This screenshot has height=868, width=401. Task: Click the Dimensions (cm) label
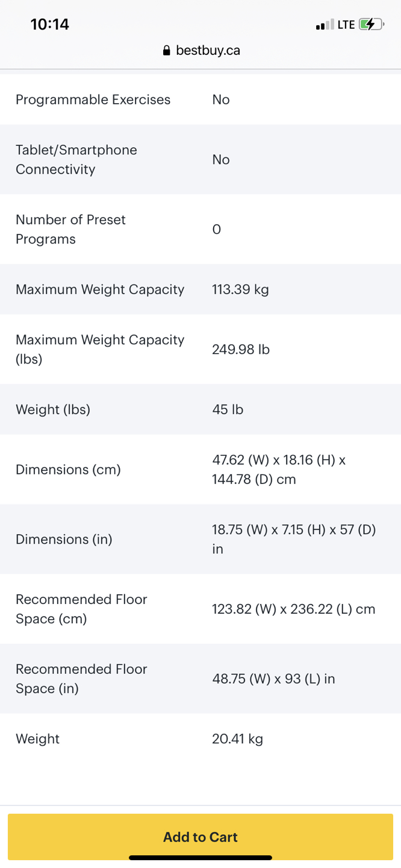(68, 470)
